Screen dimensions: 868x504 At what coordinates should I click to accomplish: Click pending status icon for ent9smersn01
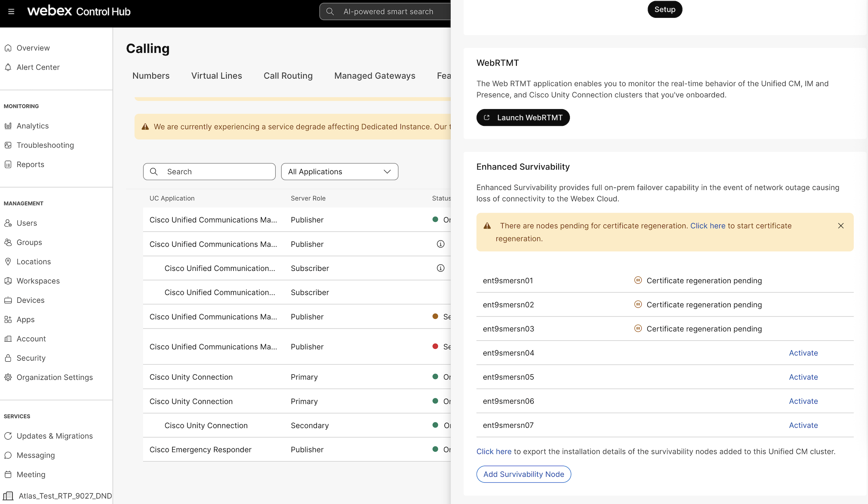tap(638, 280)
